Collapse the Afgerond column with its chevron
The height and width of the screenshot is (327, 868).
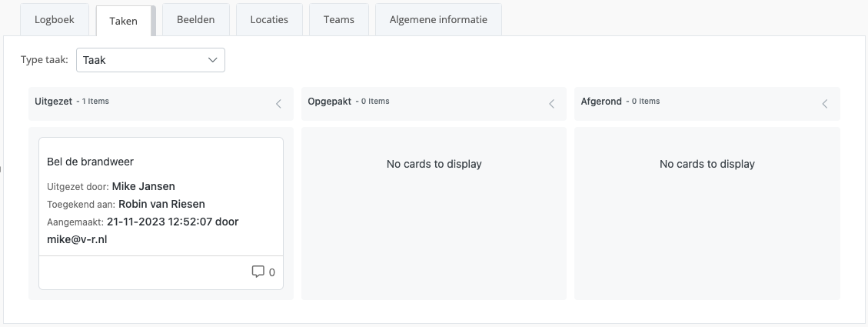[x=825, y=104]
